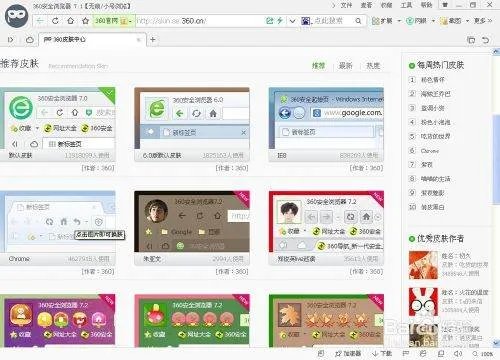The image size is (500, 360).
Task: Open hot skin ranked number 2
Action: [x=435, y=94]
